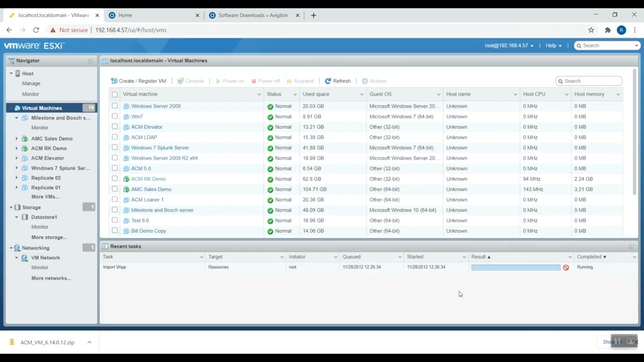The image size is (644, 362).
Task: Bookmark this page with the star icon
Action: (591, 30)
